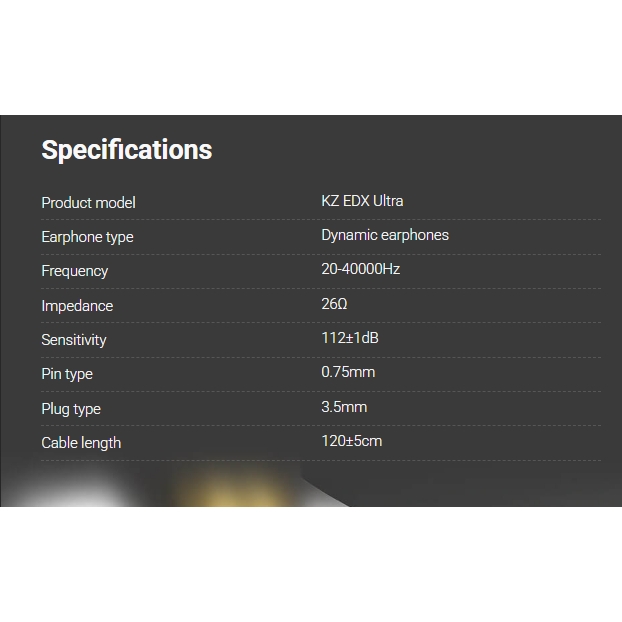The height and width of the screenshot is (622, 622).
Task: Select the KZ EDX Ultra value
Action: pyautogui.click(x=362, y=201)
